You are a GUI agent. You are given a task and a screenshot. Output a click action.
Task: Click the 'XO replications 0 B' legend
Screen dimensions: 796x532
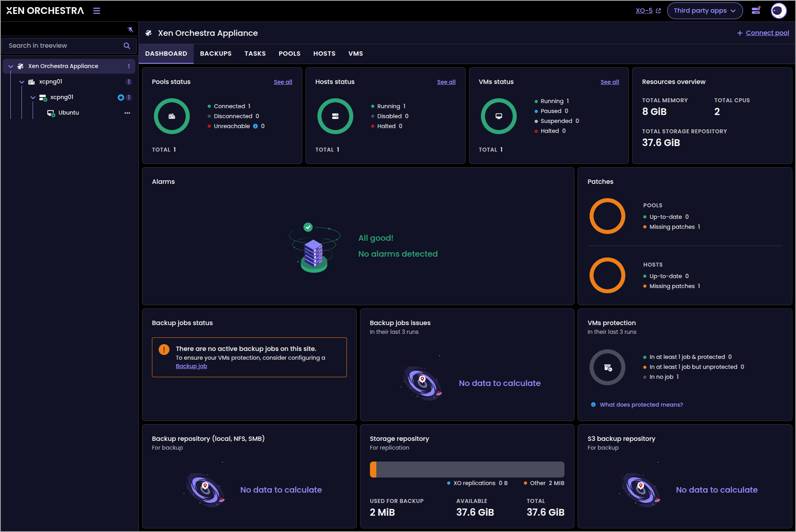click(477, 483)
